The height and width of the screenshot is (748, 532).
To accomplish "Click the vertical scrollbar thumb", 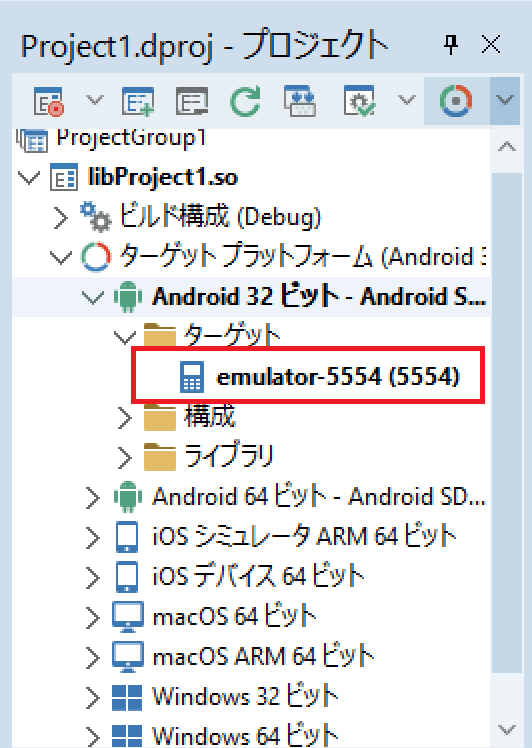I will click(506, 423).
